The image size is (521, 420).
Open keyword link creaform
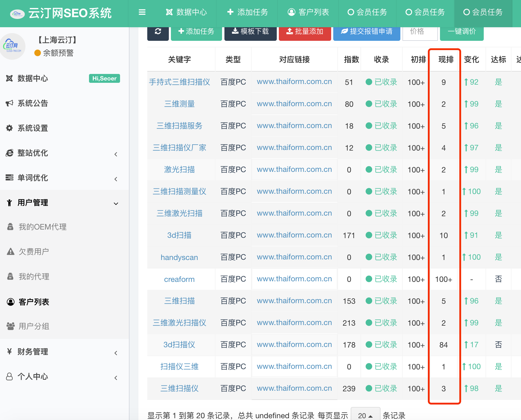coord(179,279)
